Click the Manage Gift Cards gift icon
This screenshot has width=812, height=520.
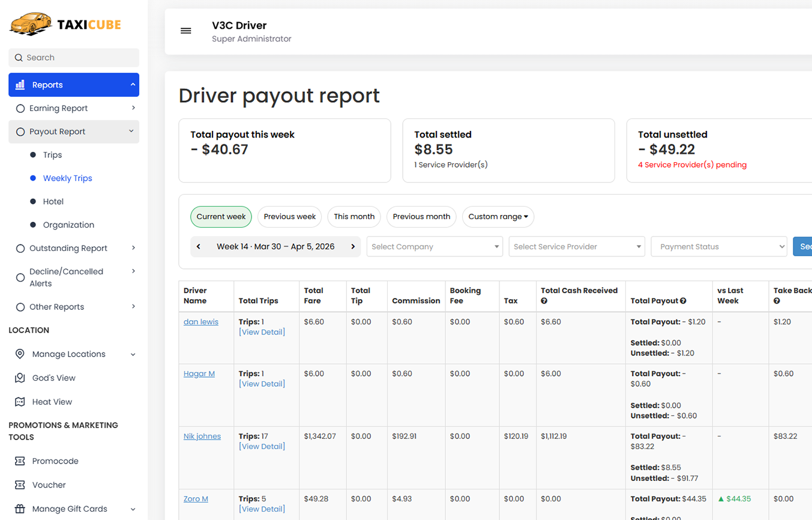pos(20,509)
